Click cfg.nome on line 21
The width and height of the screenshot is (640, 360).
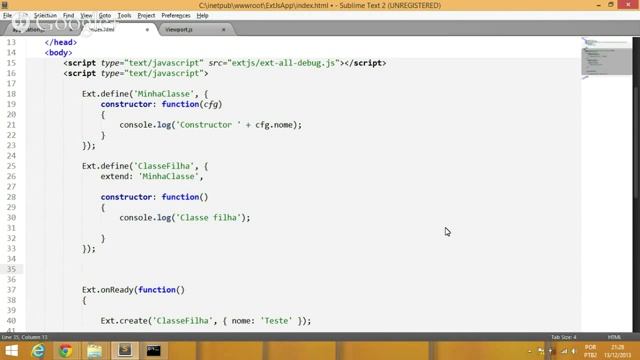[x=274, y=125]
